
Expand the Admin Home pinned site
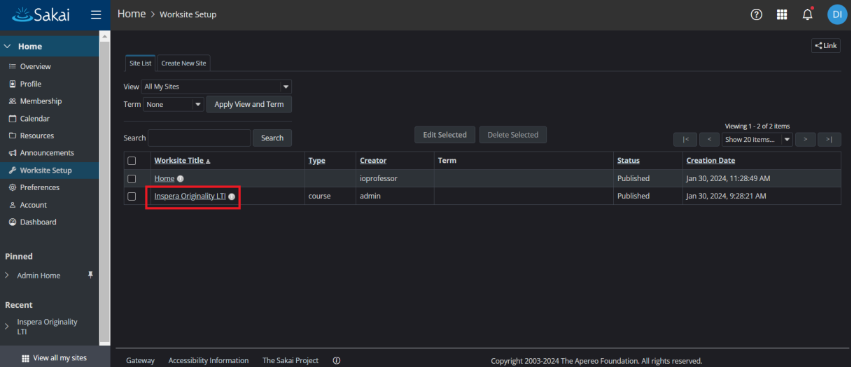click(7, 275)
